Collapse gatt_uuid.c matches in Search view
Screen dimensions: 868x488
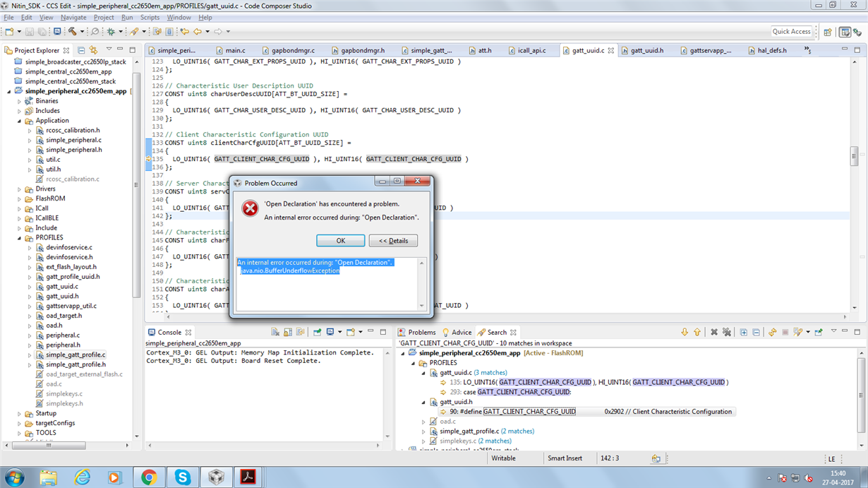424,373
